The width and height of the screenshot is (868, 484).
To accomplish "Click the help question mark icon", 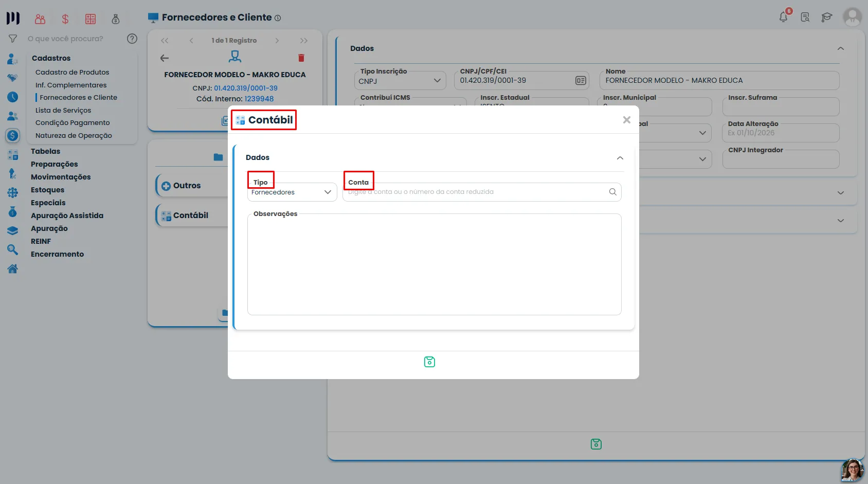I will [132, 39].
